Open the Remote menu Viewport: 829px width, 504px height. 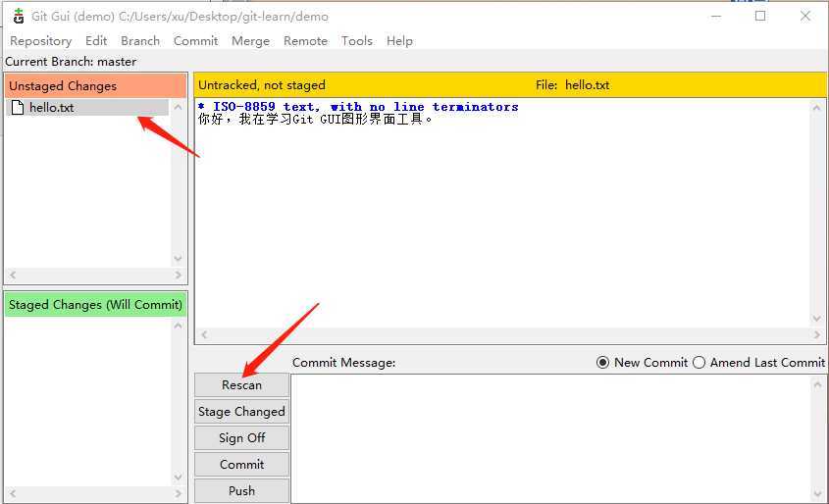pyautogui.click(x=305, y=40)
